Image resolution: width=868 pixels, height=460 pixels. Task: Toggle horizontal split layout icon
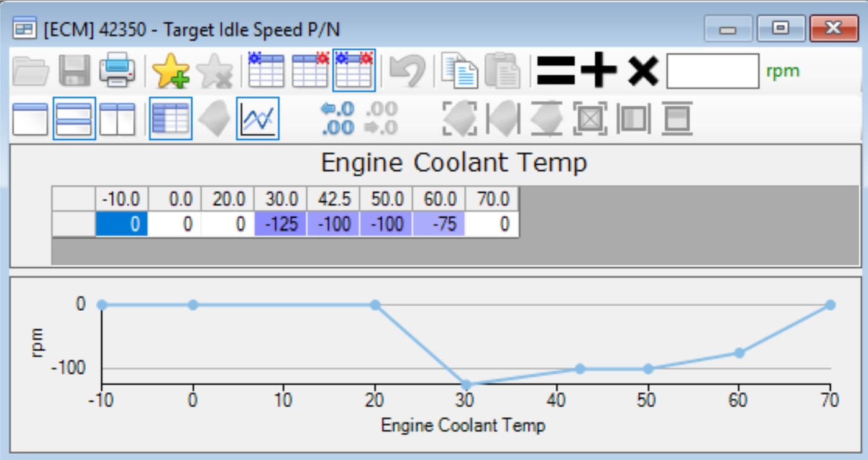75,118
